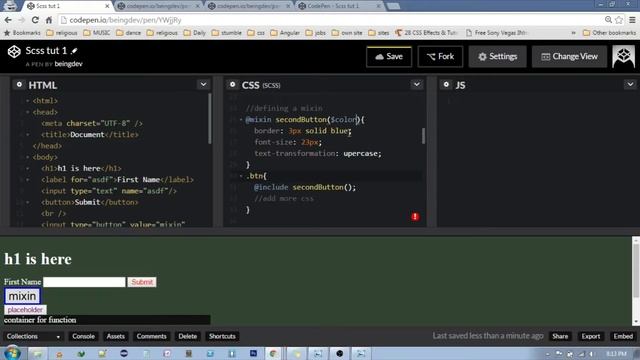This screenshot has width=640, height=360.
Task: Switch to the first Scss tut 1 tab
Action: (67, 6)
